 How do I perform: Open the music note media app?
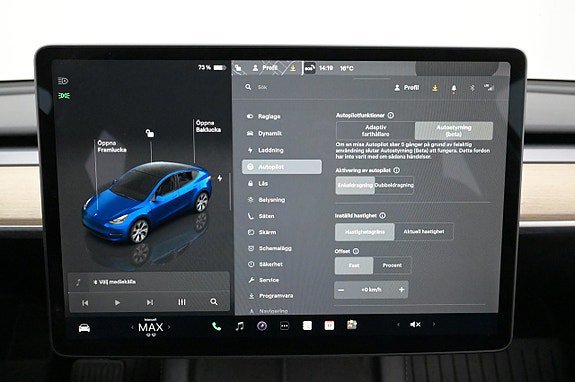(239, 326)
